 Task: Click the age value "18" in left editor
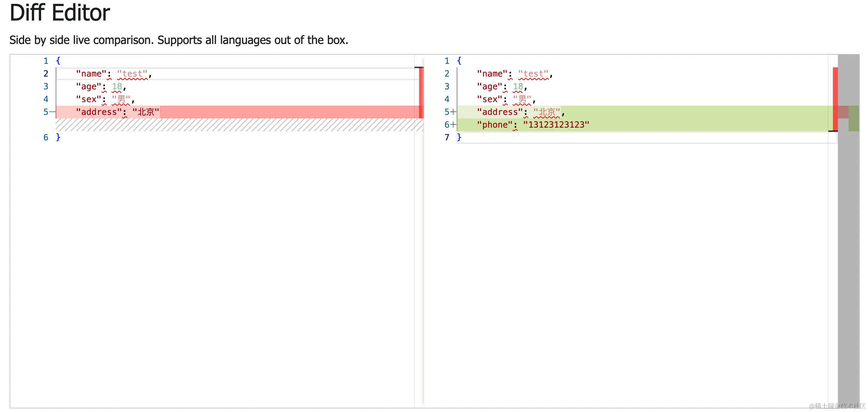point(117,86)
